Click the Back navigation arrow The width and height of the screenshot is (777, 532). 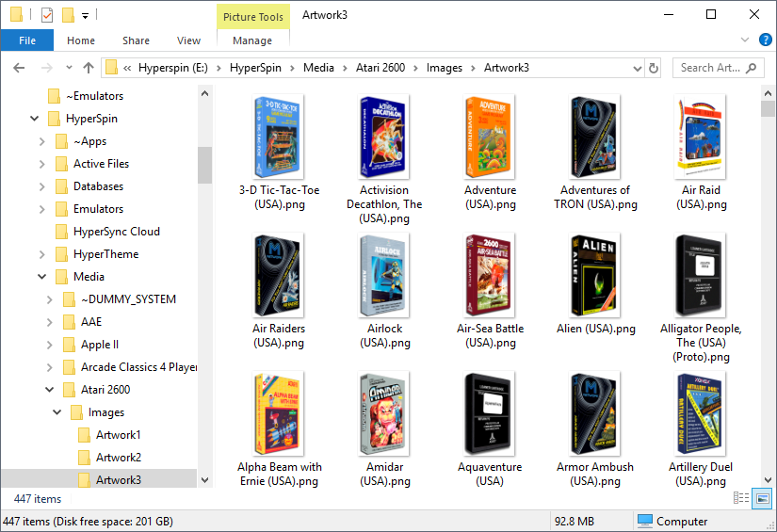19,68
